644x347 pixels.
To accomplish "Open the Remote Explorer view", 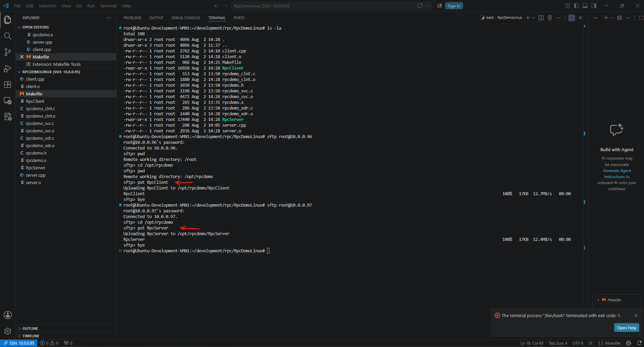I will [x=7, y=100].
